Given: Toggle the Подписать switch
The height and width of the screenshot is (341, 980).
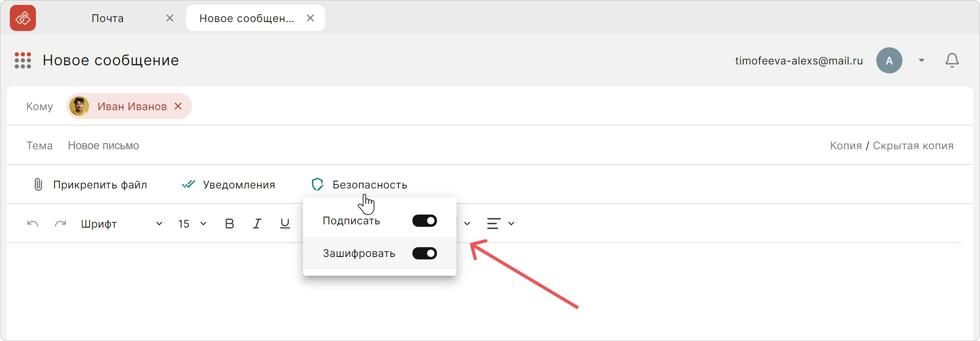Looking at the screenshot, I should coord(425,221).
